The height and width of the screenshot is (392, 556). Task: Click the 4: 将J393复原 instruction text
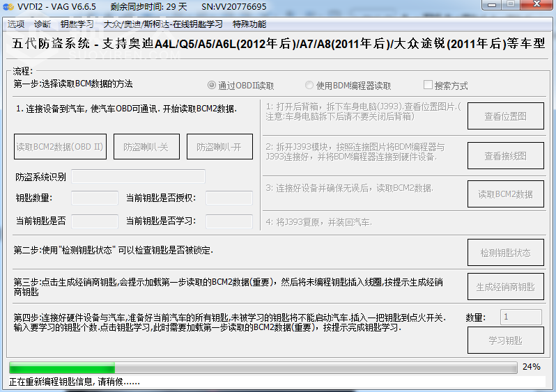click(319, 222)
